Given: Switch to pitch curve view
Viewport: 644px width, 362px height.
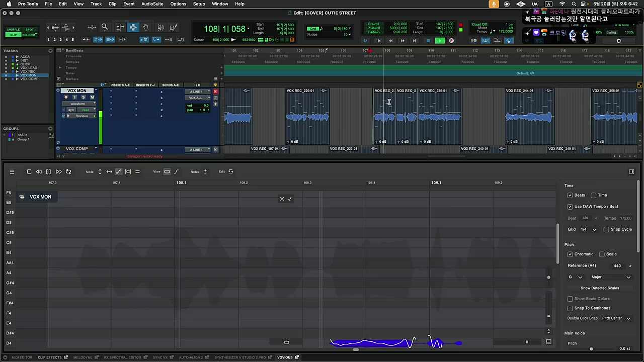Looking at the screenshot, I should [177, 172].
